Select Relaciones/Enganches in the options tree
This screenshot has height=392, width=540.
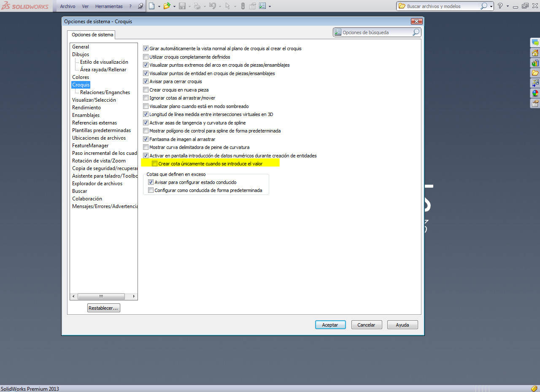coord(105,92)
